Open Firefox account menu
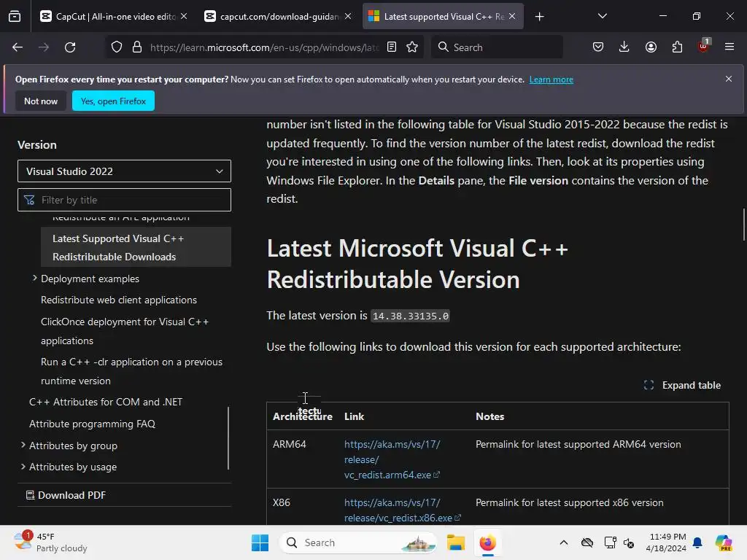This screenshot has height=560, width=747. point(651,47)
